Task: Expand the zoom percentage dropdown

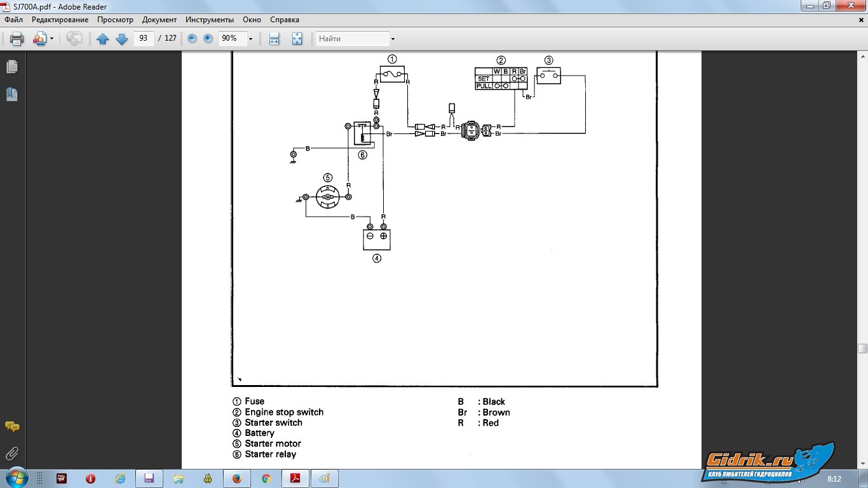Action: coord(250,39)
